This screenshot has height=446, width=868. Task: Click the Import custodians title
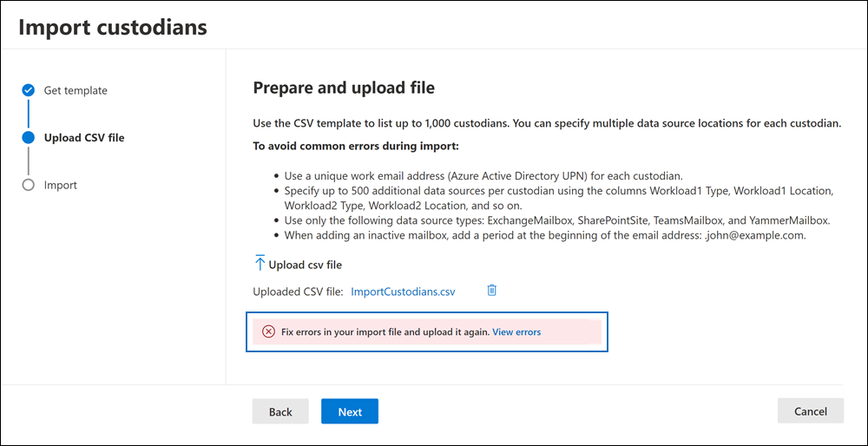coord(113,27)
